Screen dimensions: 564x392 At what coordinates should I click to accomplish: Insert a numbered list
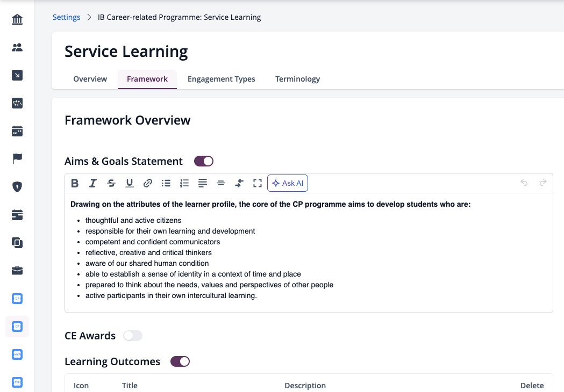(184, 183)
